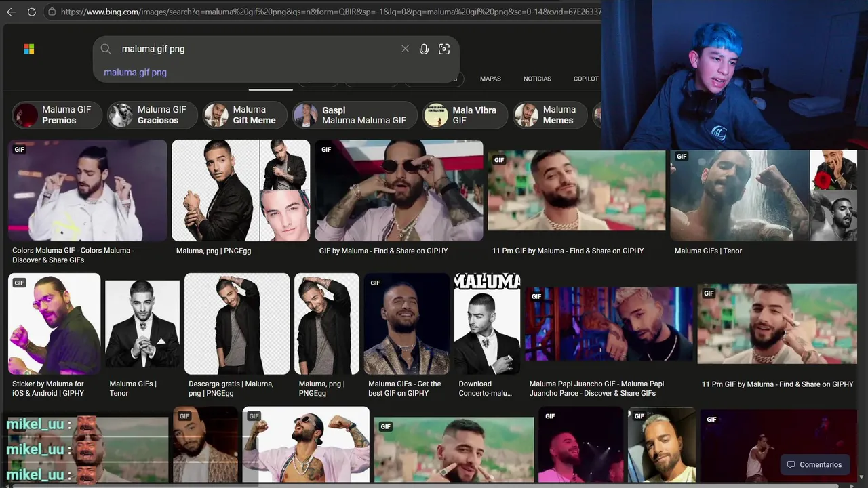This screenshot has width=868, height=488.
Task: Select the 'maluma gif png' search suggestion
Action: click(135, 73)
